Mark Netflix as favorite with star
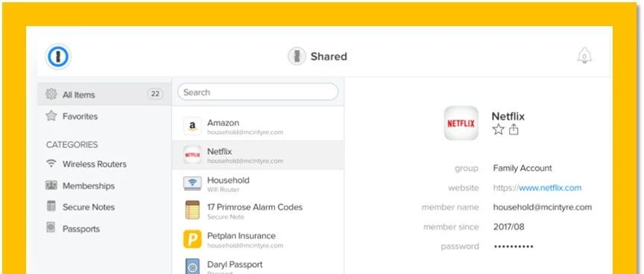This screenshot has height=274, width=644. pos(498,130)
